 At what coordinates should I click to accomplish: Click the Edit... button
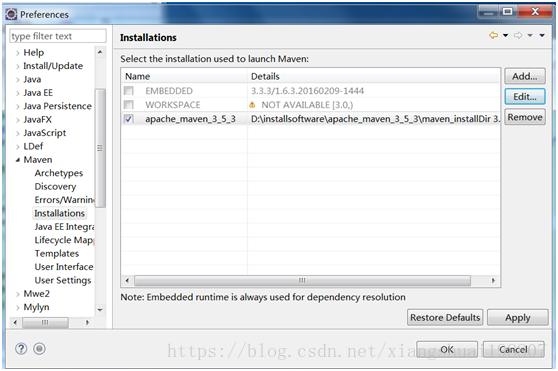(x=525, y=96)
